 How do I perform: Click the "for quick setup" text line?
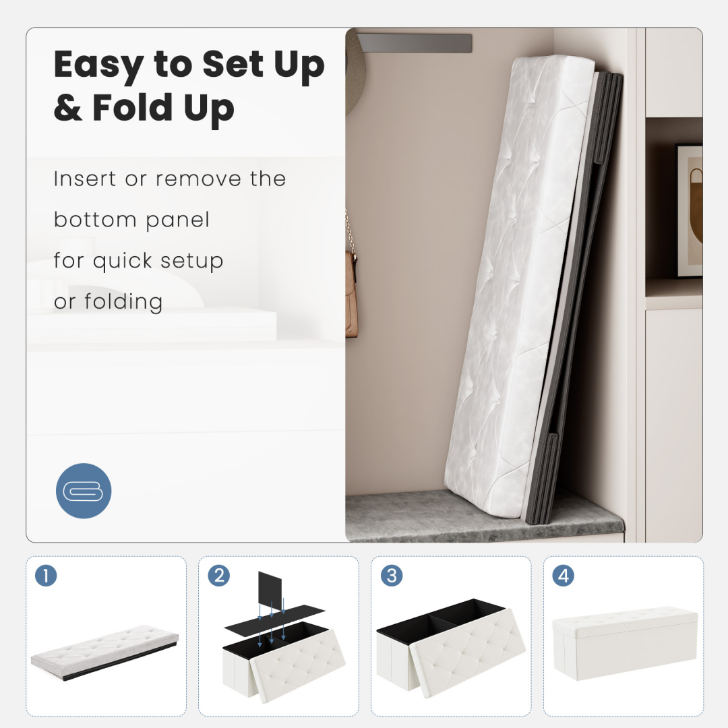click(x=138, y=260)
